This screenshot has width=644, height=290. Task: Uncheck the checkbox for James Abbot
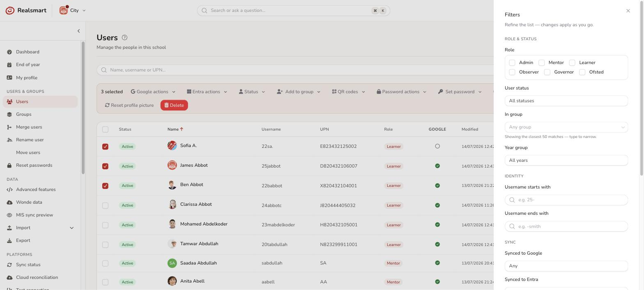(105, 166)
